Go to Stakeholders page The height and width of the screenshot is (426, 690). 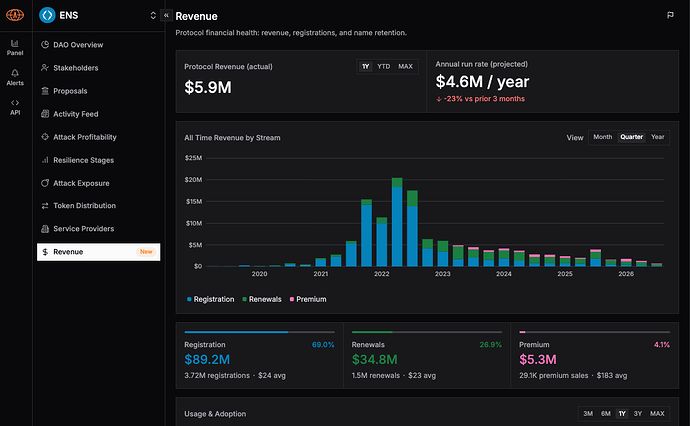[x=99, y=68]
